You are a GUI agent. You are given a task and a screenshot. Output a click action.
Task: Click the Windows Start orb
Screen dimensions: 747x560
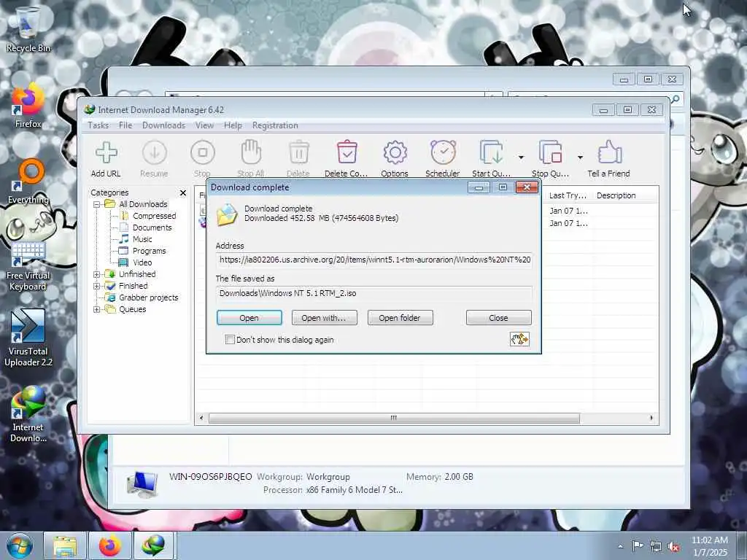20,545
